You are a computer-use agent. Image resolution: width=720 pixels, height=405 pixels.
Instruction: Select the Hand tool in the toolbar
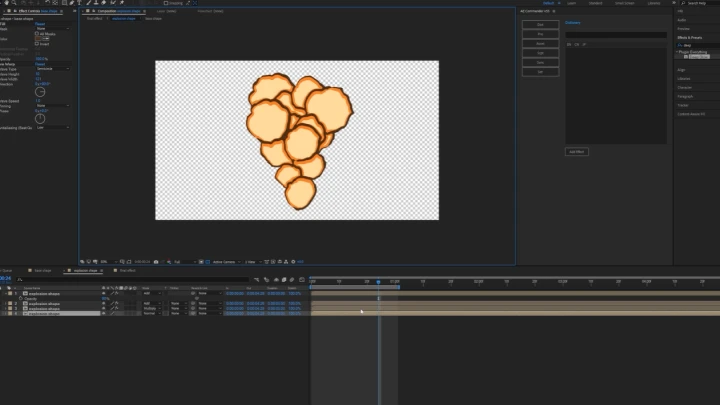(x=6, y=3)
